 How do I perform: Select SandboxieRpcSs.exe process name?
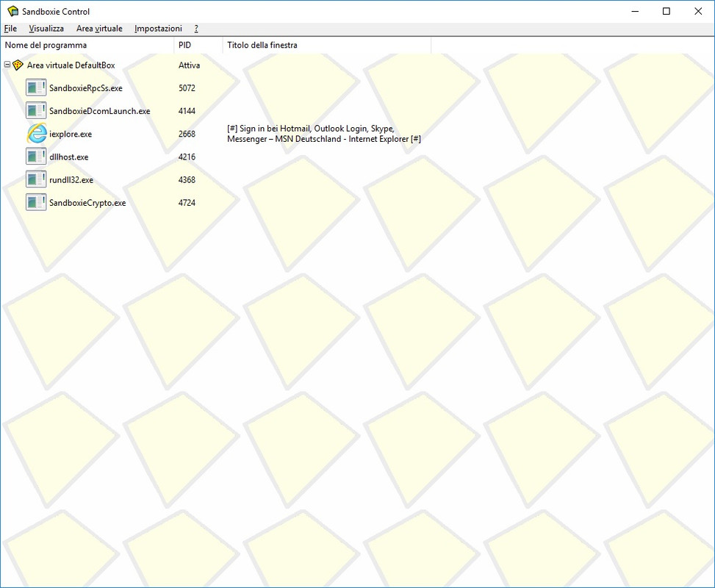point(86,88)
